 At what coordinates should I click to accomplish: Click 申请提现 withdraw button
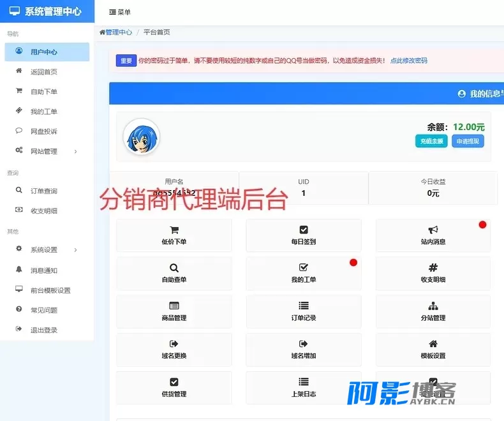pyautogui.click(x=468, y=141)
